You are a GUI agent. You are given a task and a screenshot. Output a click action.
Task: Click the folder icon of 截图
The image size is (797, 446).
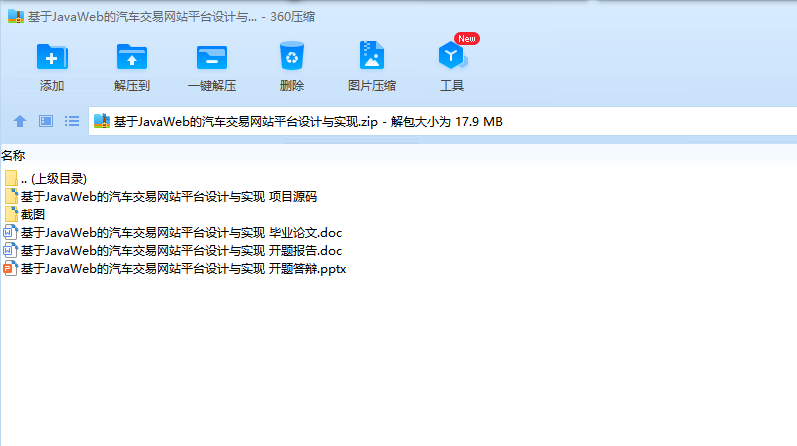[x=11, y=214]
